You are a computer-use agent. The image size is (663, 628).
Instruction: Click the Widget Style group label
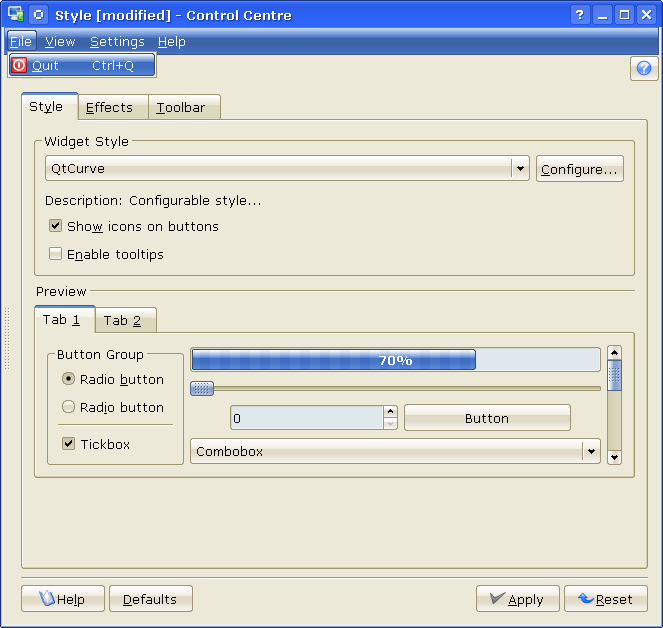pos(86,141)
